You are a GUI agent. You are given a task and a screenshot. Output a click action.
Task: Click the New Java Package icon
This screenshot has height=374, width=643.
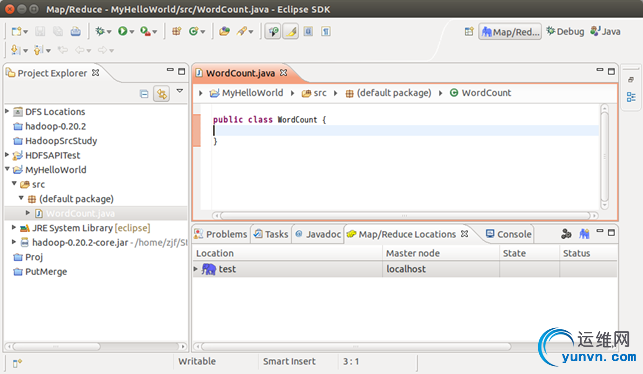(177, 31)
